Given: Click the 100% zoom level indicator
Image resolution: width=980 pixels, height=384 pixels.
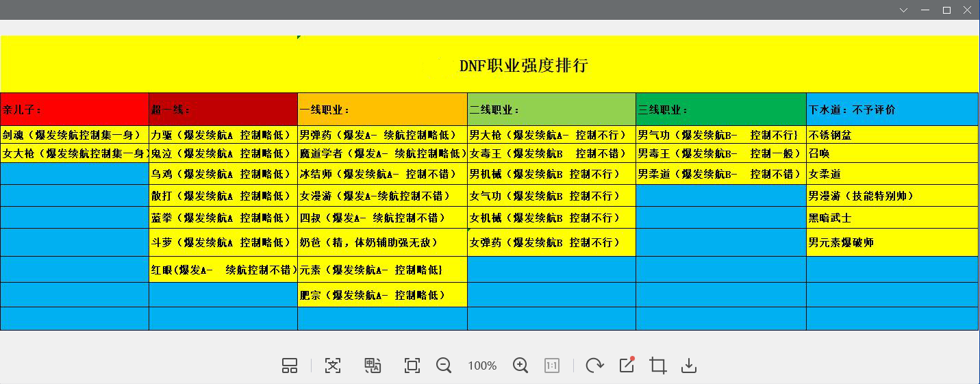Looking at the screenshot, I should (x=482, y=366).
